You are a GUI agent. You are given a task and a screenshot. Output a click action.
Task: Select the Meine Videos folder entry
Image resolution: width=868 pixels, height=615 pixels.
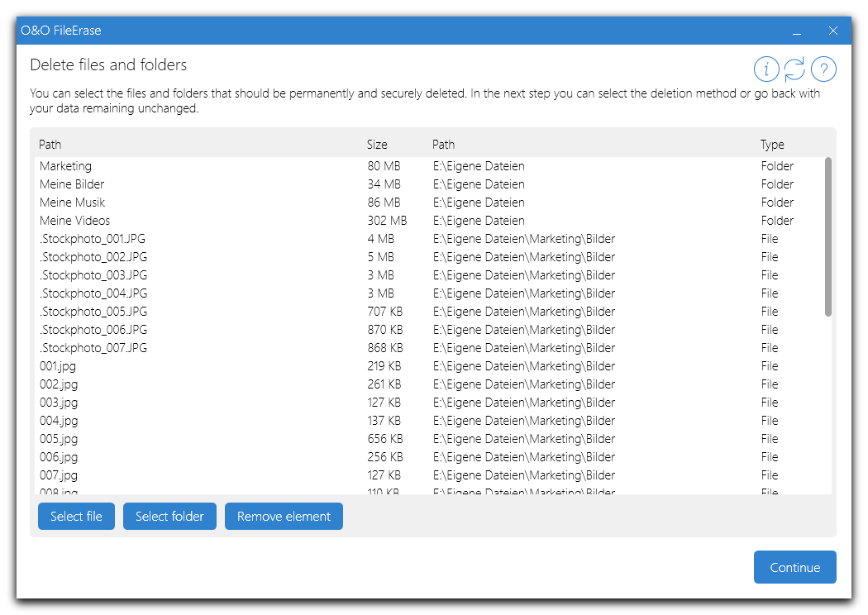click(74, 221)
